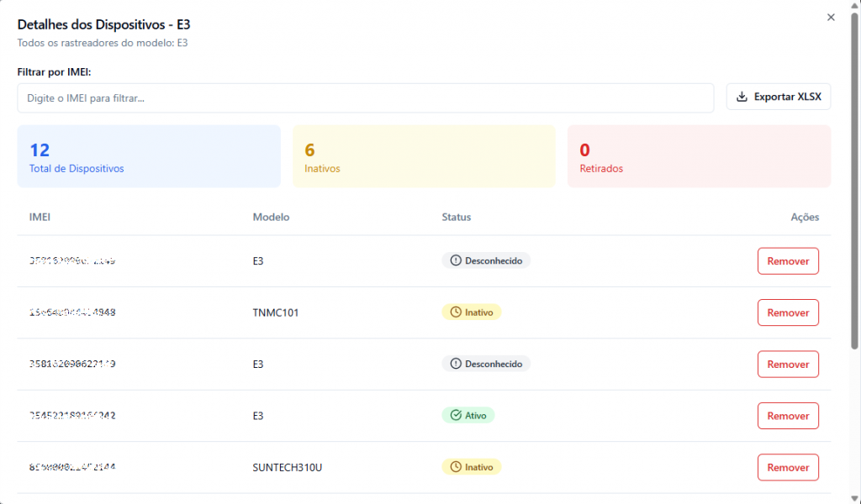Click the scrollbar down arrow
Screen dimensions: 861x504
[x=854, y=498]
